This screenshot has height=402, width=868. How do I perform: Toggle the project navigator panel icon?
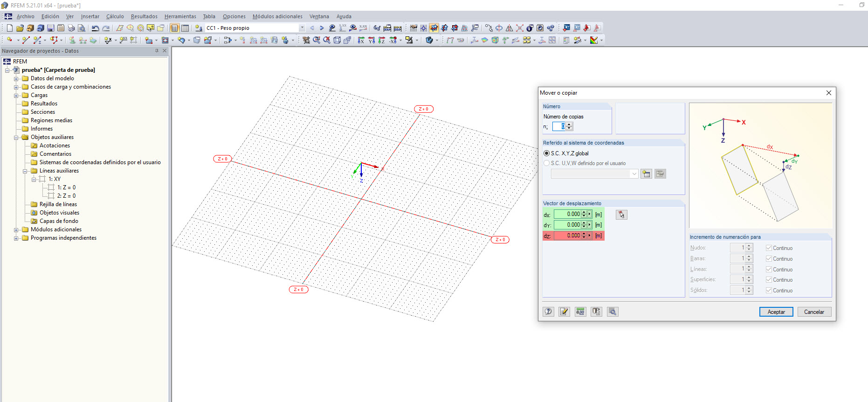[174, 28]
